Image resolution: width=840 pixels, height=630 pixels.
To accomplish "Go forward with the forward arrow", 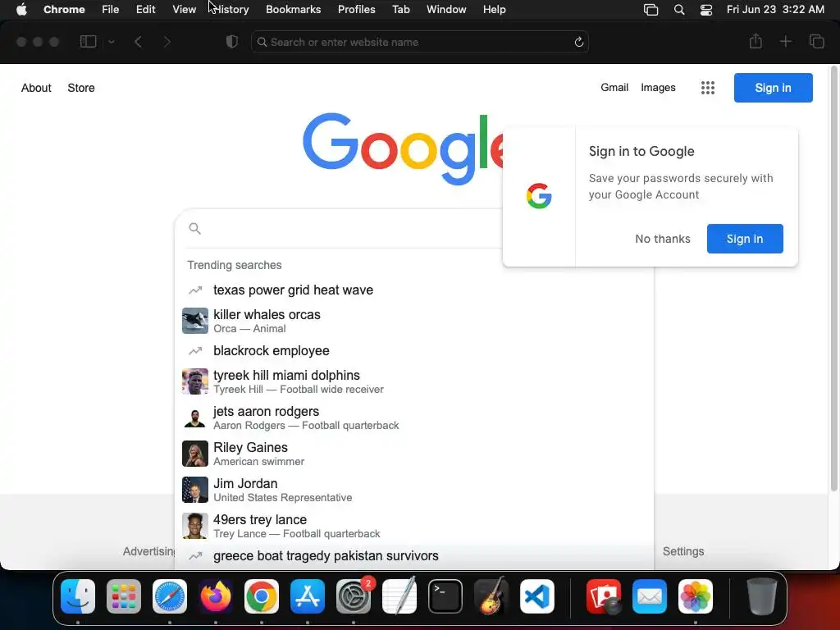I will (x=167, y=42).
